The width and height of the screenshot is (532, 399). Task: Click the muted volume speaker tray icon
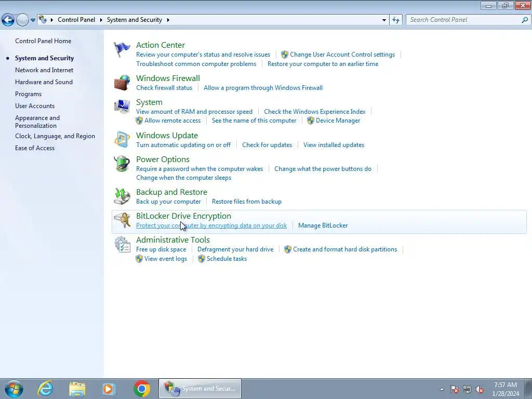point(480,390)
